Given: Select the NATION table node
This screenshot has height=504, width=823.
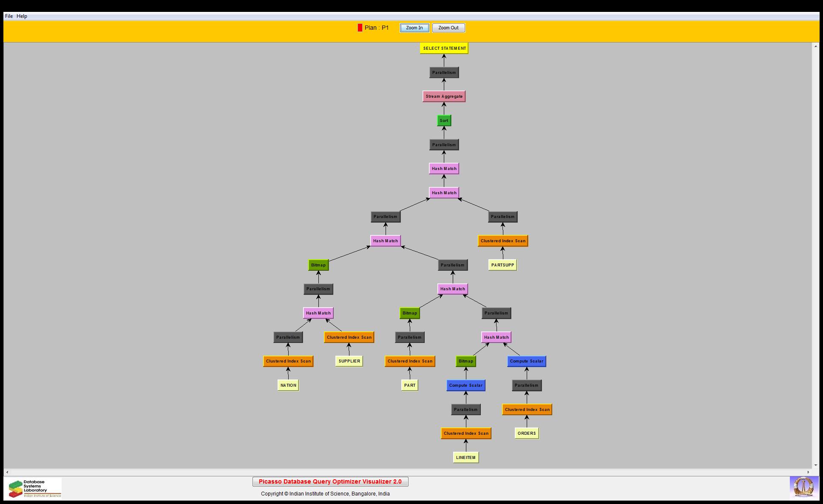Looking at the screenshot, I should (x=288, y=385).
